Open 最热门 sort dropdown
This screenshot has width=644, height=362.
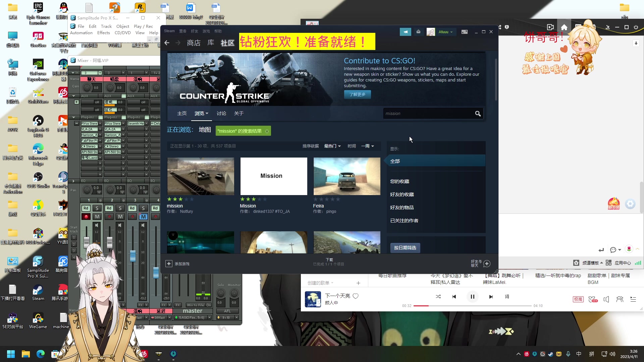pyautogui.click(x=332, y=146)
